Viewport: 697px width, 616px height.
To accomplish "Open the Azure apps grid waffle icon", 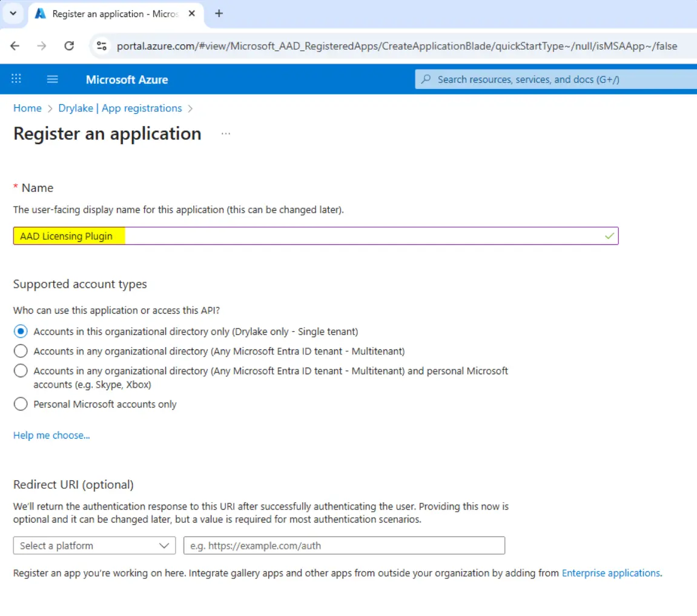I will pos(16,79).
